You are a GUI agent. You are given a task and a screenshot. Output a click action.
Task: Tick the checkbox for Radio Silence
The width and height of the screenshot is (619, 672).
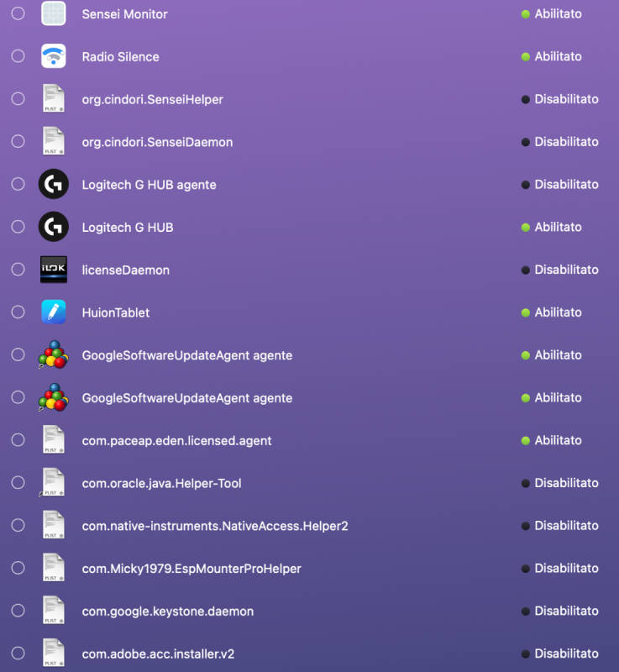click(x=18, y=56)
